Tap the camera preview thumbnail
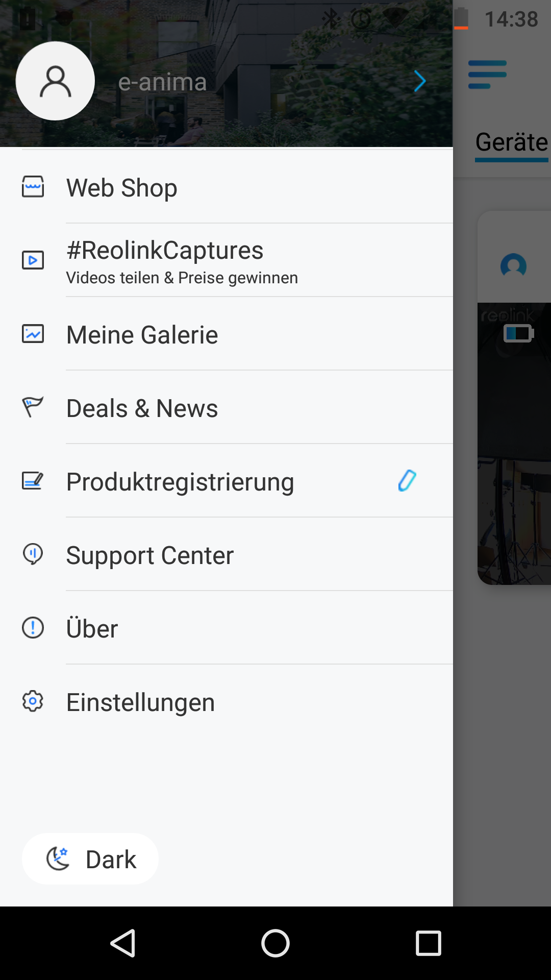The height and width of the screenshot is (980, 551). (514, 444)
